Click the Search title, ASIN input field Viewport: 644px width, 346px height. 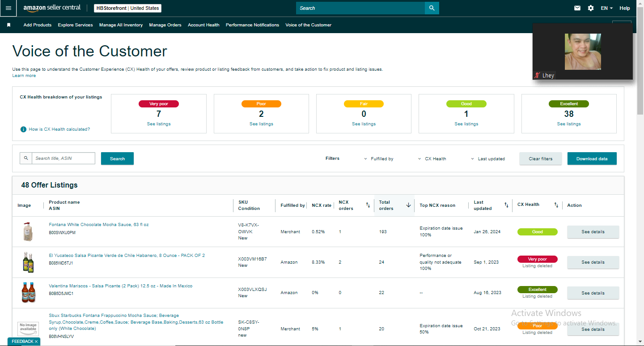[64, 158]
